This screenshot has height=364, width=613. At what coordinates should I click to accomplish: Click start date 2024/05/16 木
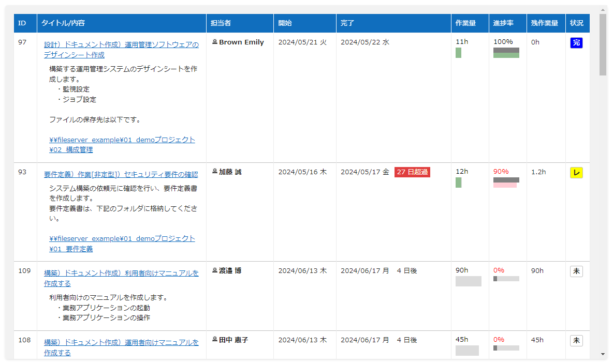coord(302,172)
